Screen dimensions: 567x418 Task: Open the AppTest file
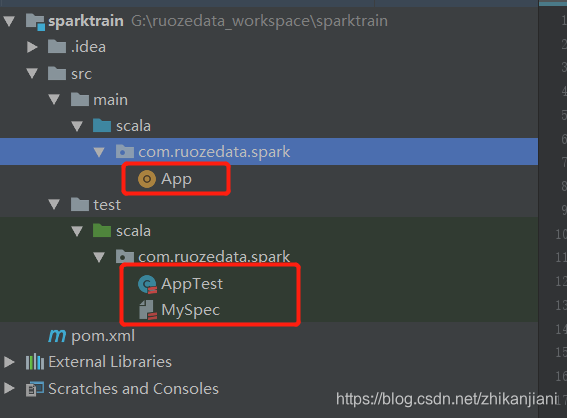[192, 284]
